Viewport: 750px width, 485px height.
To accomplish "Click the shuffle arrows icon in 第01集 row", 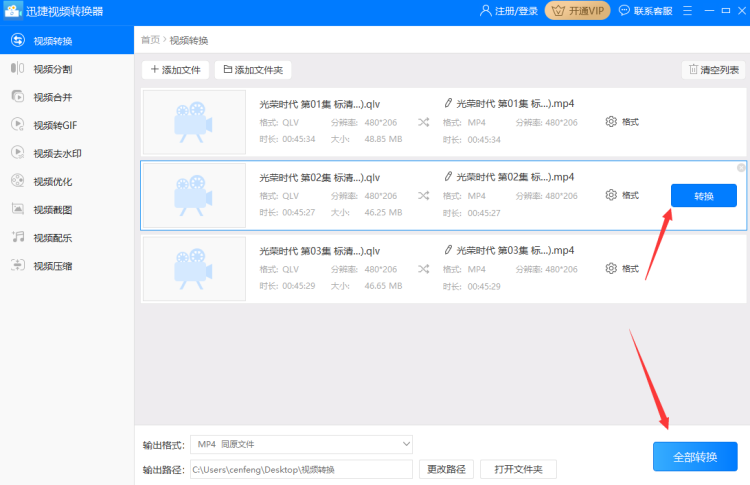I will click(423, 122).
